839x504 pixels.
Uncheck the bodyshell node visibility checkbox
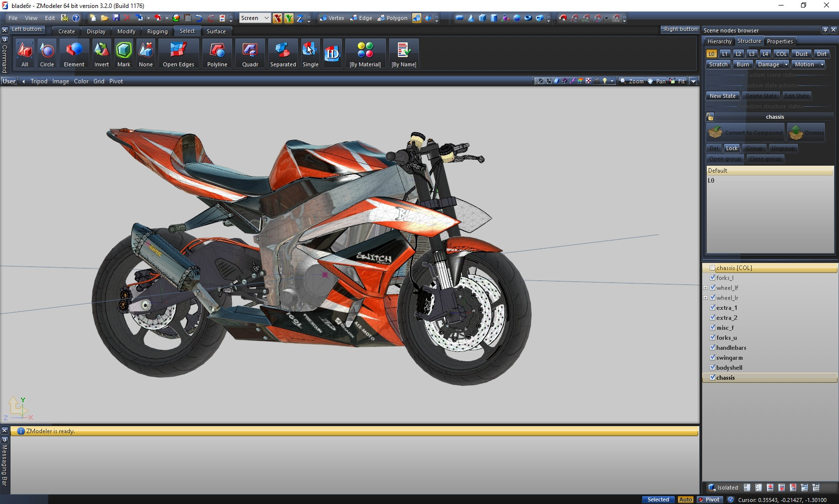pyautogui.click(x=713, y=368)
